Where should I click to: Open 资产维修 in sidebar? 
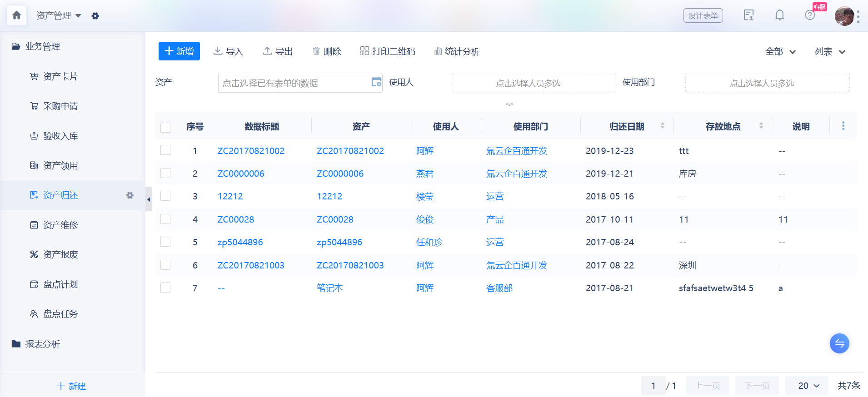tap(60, 225)
